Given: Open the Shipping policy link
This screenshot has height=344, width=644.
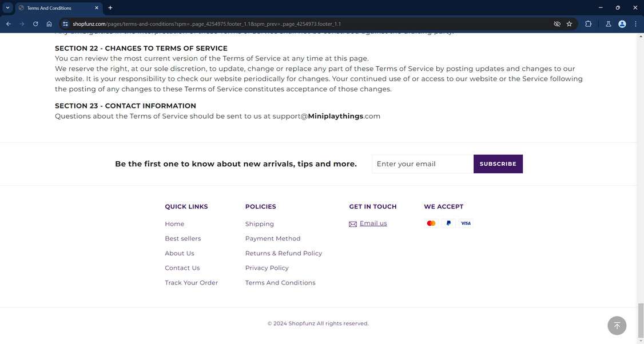Looking at the screenshot, I should [x=260, y=224].
